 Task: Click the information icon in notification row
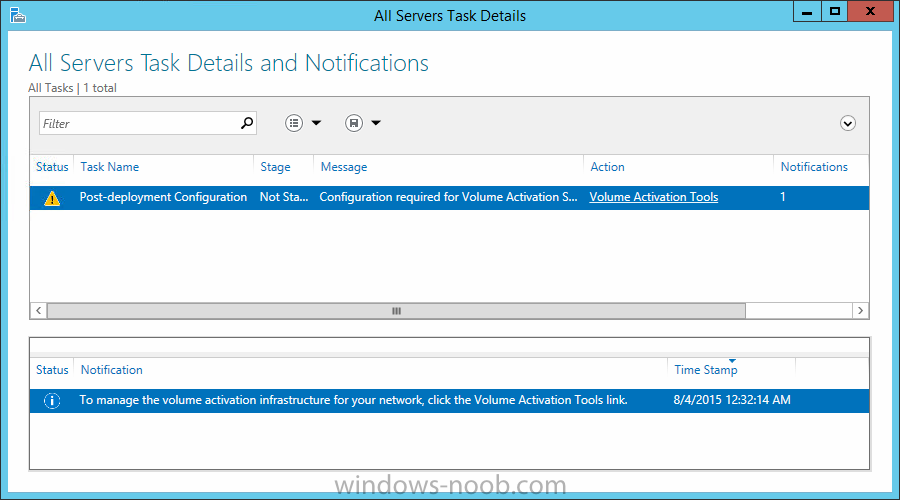click(52, 401)
